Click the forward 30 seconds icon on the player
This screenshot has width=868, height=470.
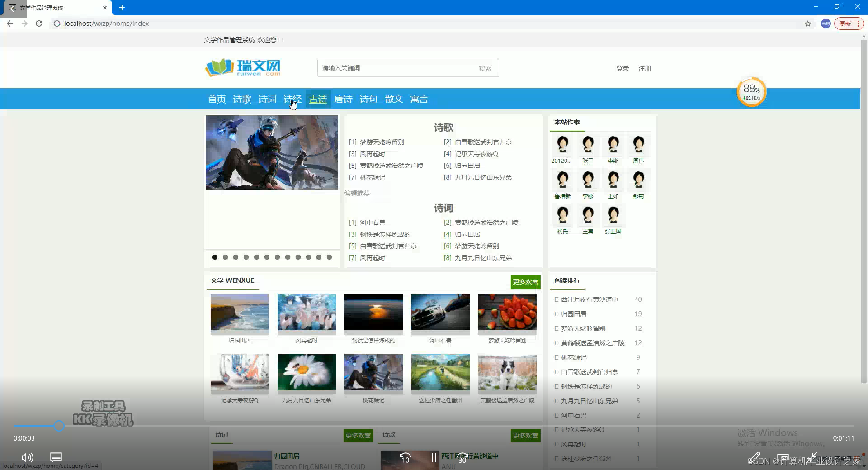point(462,457)
